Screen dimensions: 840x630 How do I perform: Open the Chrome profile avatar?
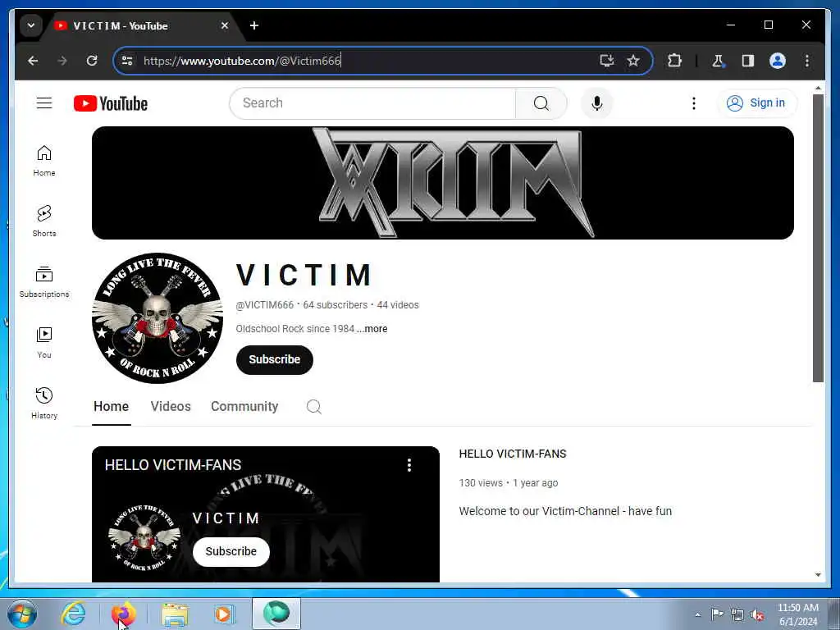pos(778,61)
